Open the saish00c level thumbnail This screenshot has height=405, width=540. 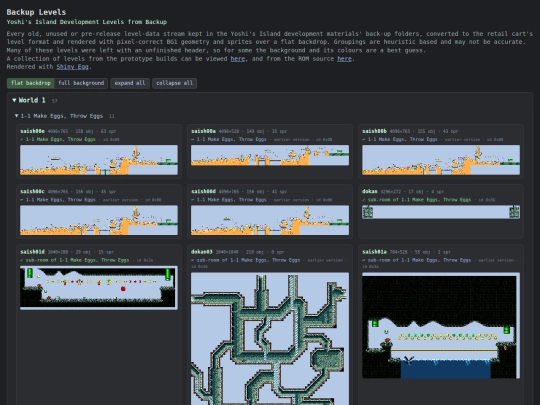tap(99, 220)
